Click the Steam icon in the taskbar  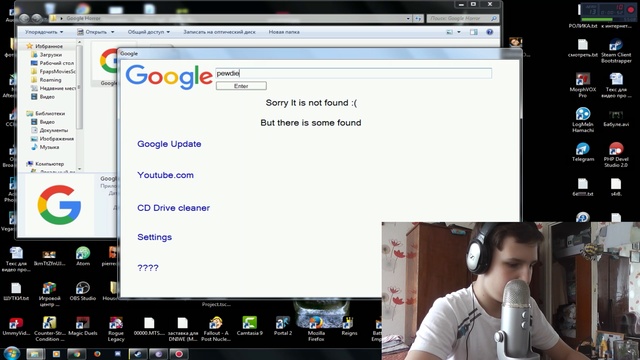(x=138, y=354)
